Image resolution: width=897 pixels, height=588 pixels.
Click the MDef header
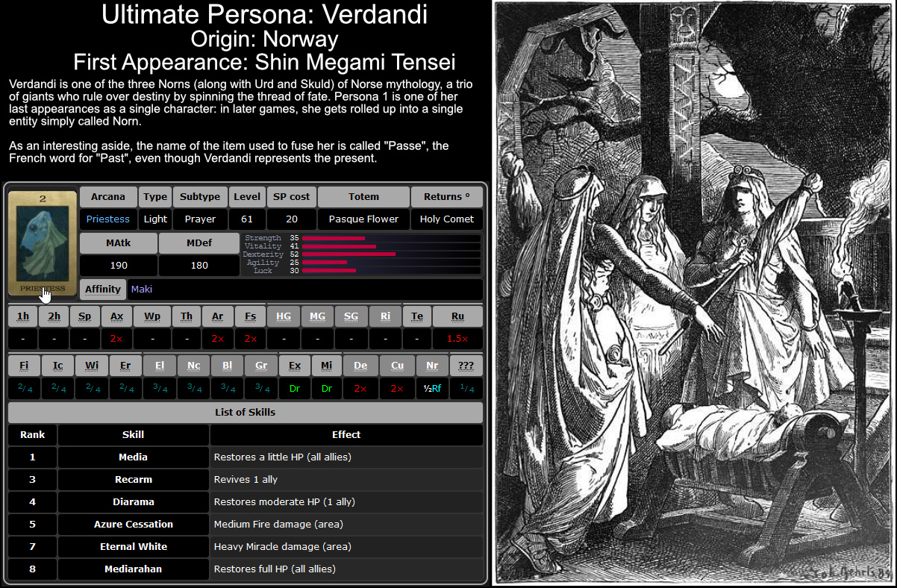click(x=199, y=243)
